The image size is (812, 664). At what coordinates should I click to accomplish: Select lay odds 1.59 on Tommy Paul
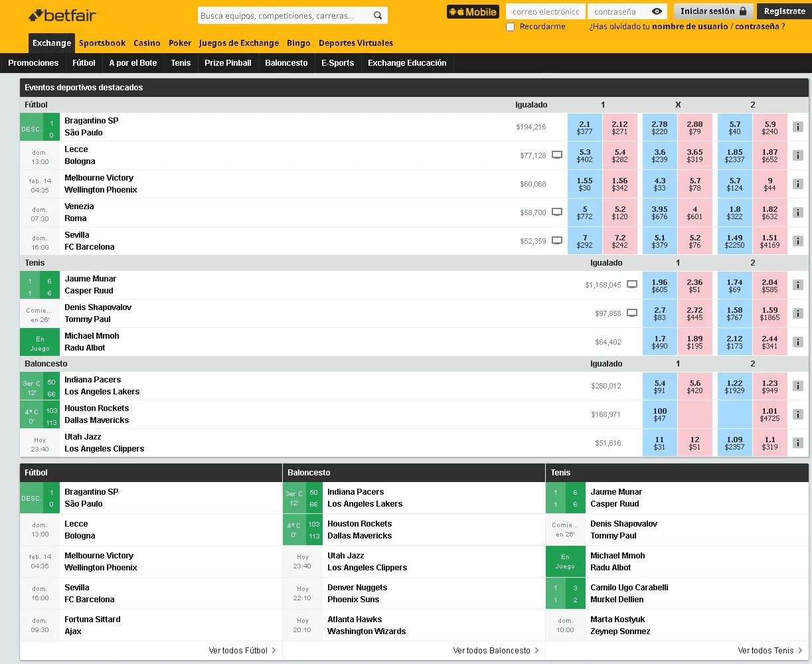click(x=770, y=314)
